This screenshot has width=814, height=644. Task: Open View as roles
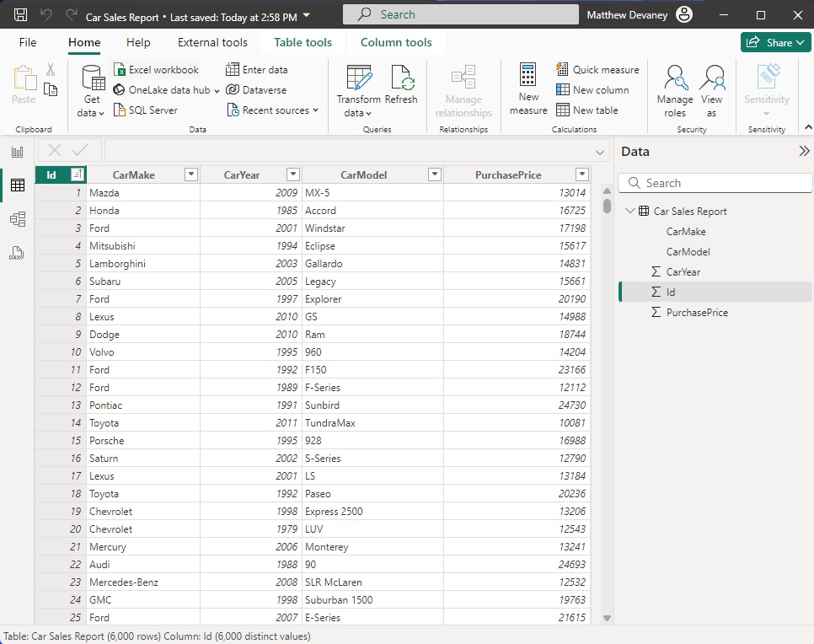pos(711,91)
